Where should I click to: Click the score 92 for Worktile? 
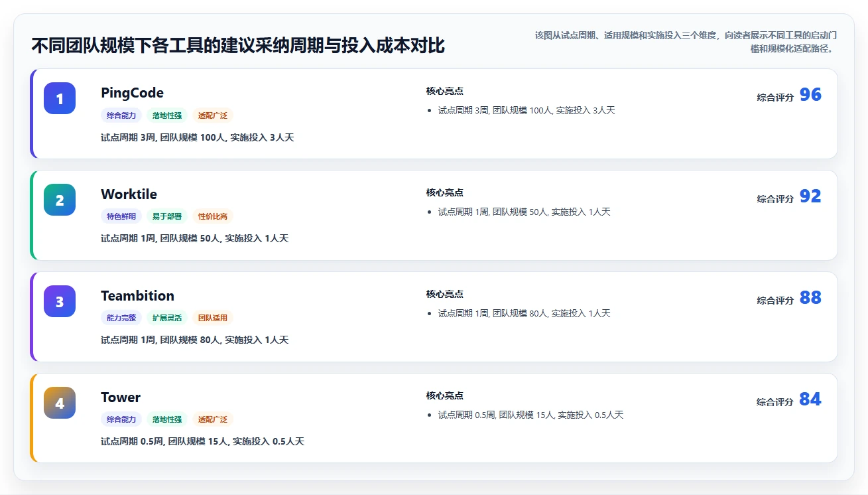point(810,196)
